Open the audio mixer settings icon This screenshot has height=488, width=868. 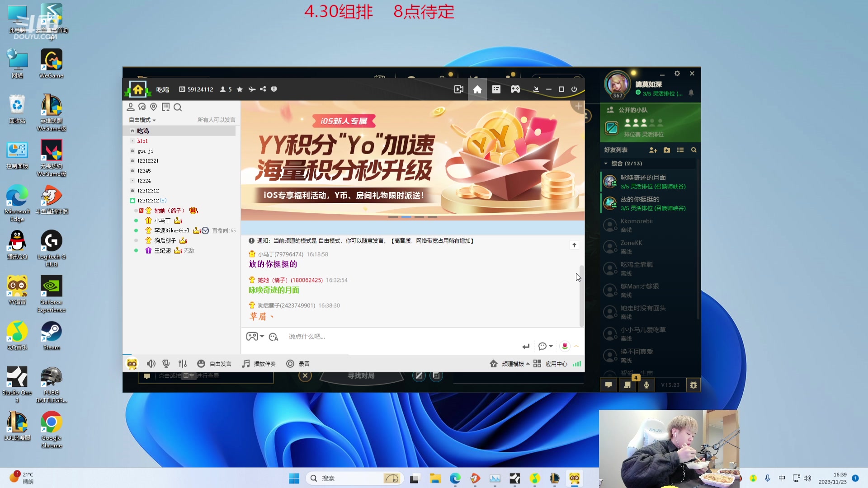tap(183, 364)
